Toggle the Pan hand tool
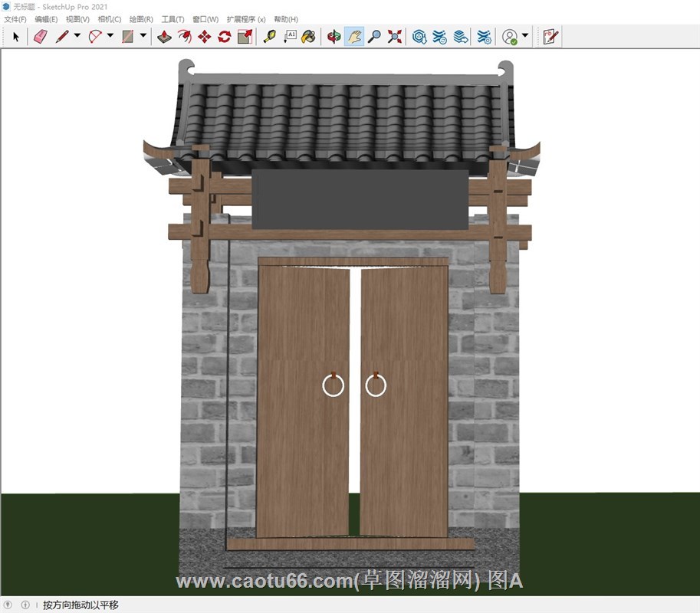The width and height of the screenshot is (700, 613). pos(353,36)
